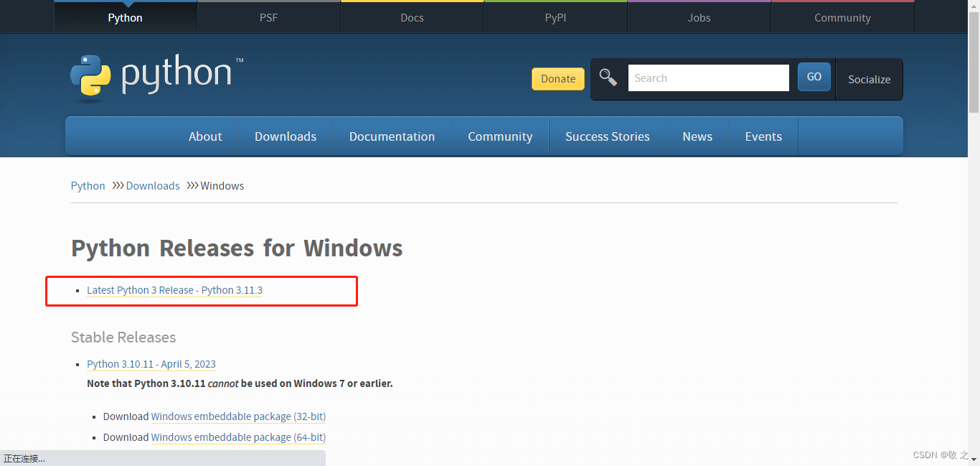980x466 pixels.
Task: Open Python 3.10.11 - April 5, 2023 link
Action: [151, 364]
